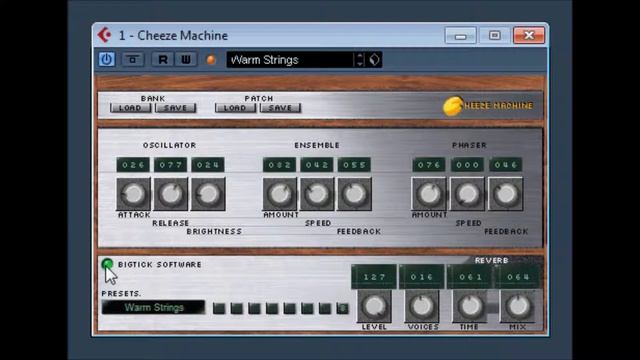The image size is (640, 360).
Task: Toggle the plugin power bypass button
Action: click(x=107, y=60)
